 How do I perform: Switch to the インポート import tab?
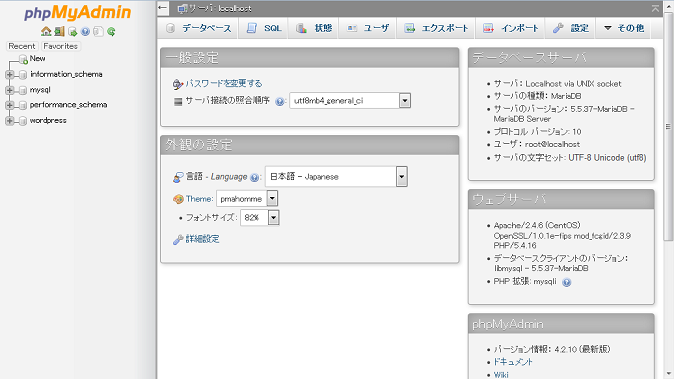pyautogui.click(x=510, y=28)
